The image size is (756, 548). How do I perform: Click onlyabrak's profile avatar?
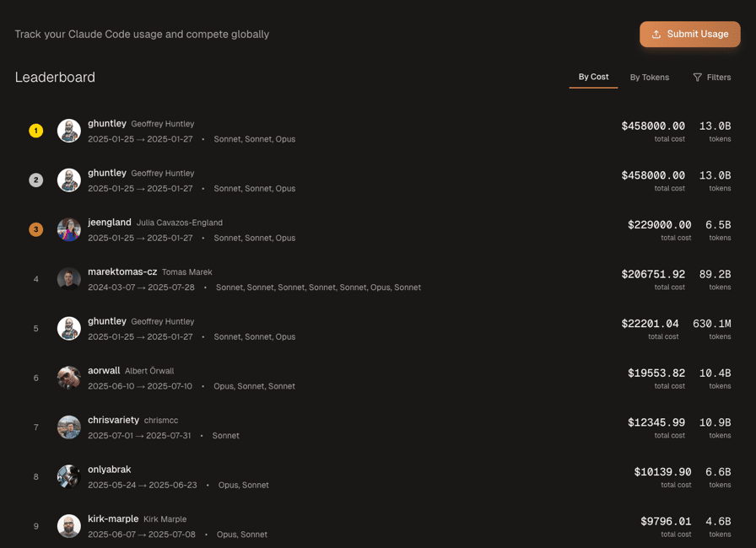pyautogui.click(x=69, y=476)
